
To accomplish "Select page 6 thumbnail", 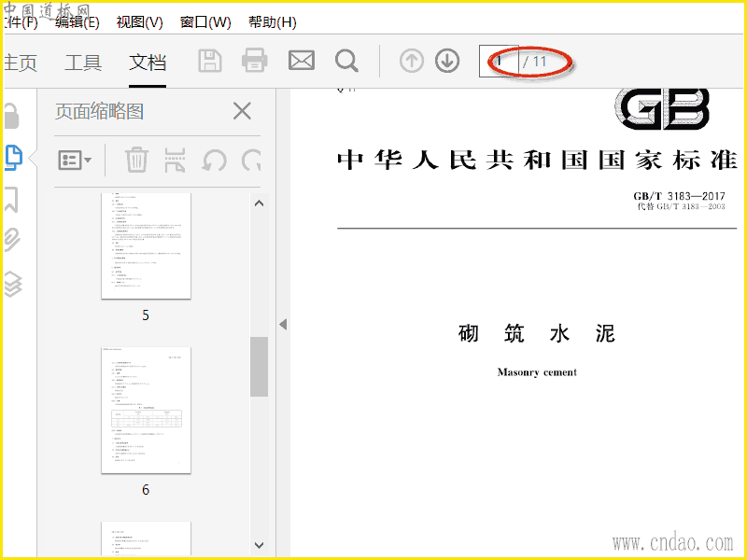I will pyautogui.click(x=146, y=411).
